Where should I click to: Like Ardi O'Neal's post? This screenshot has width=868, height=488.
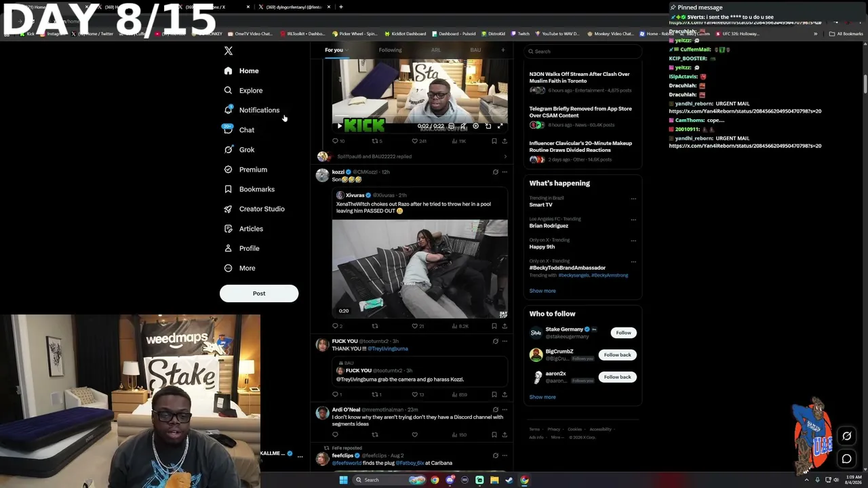click(x=414, y=434)
